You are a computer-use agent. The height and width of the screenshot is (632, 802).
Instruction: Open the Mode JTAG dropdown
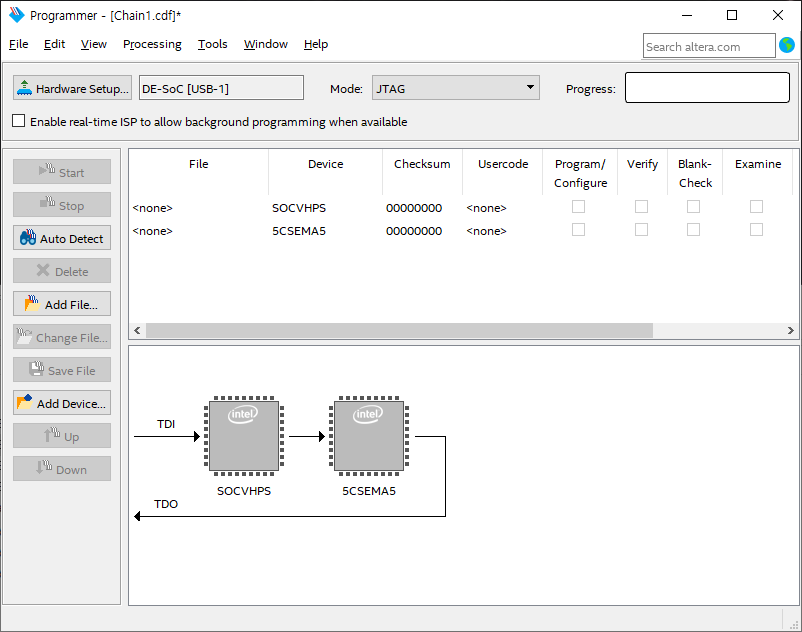[x=456, y=88]
